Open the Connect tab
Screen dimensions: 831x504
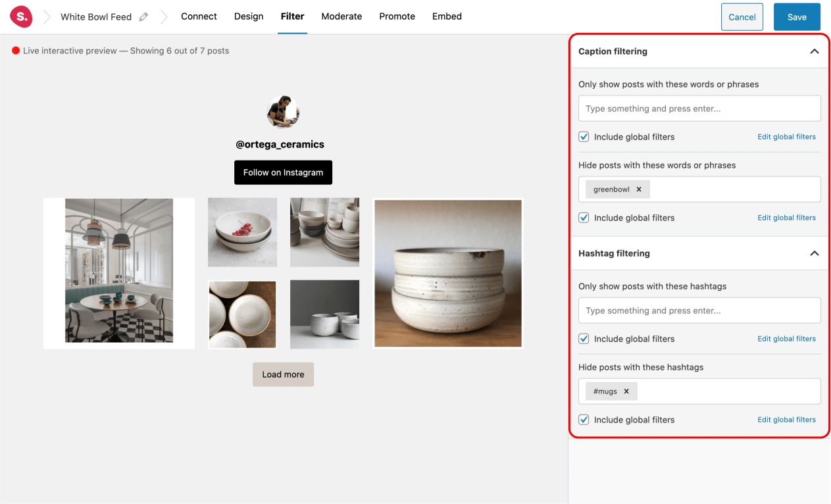click(199, 16)
